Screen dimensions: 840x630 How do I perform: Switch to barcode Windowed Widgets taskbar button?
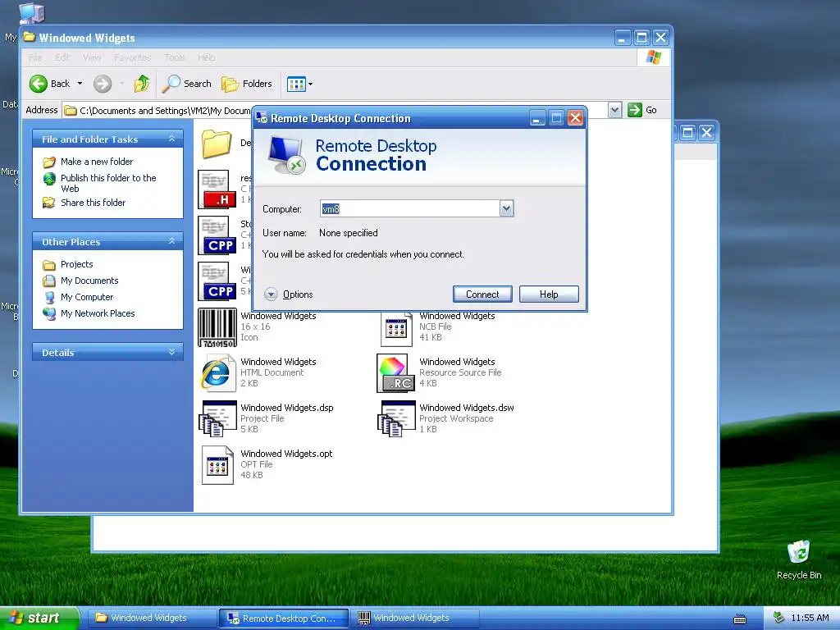[413, 619]
